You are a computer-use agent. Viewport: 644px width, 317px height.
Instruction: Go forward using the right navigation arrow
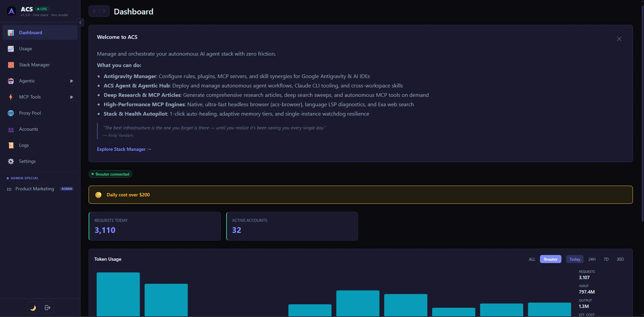pyautogui.click(x=104, y=11)
